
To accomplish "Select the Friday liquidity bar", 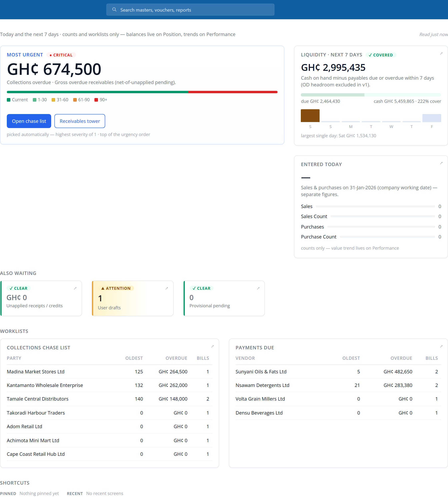I will click(432, 118).
